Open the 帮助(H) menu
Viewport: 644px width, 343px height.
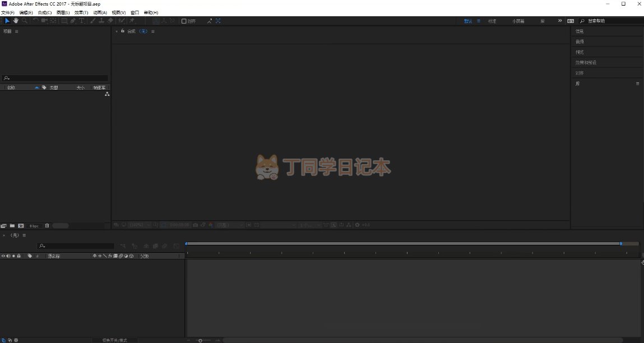(x=151, y=13)
